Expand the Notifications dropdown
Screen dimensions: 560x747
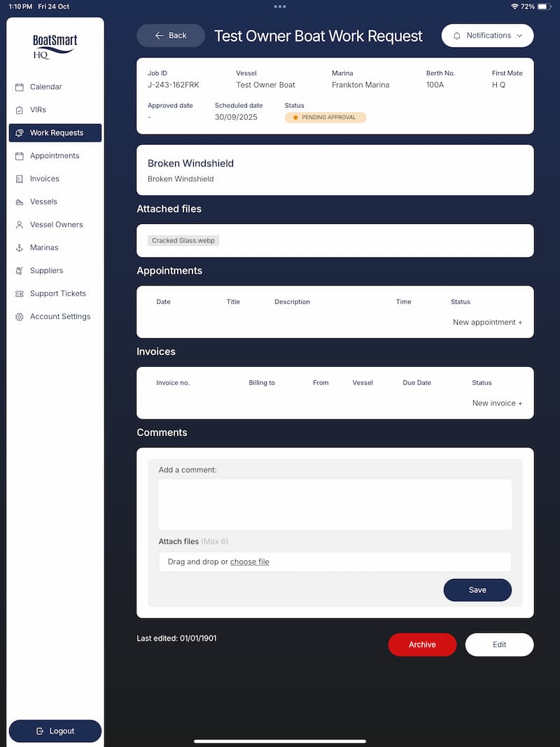pyautogui.click(x=487, y=36)
